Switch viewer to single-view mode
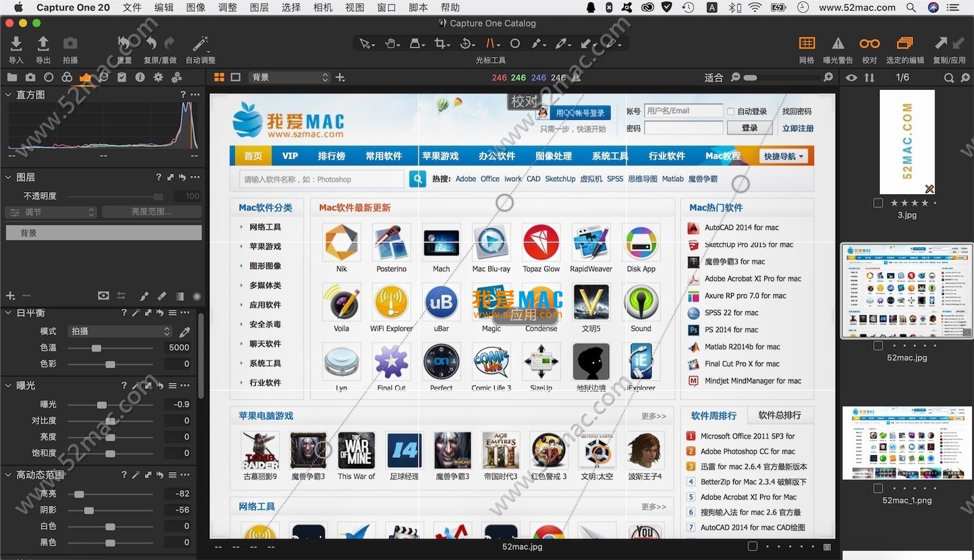Image resolution: width=974 pixels, height=560 pixels. click(x=236, y=77)
